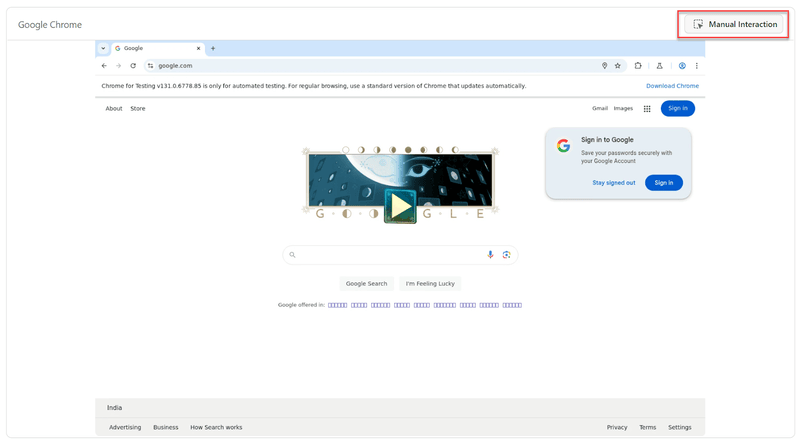View site information icon in address bar
Image resolution: width=800 pixels, height=445 pixels.
pos(151,66)
